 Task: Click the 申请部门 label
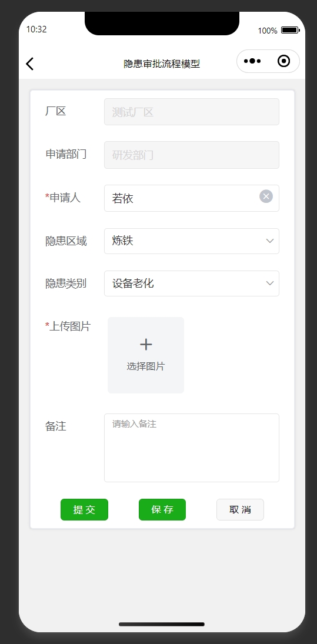coord(66,154)
